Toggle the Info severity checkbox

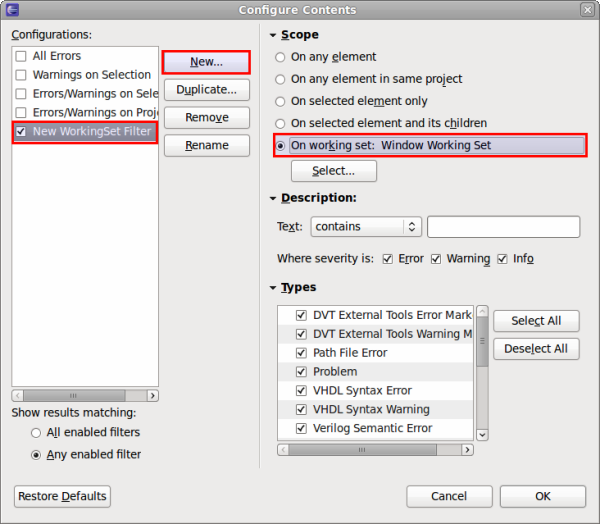tap(502, 259)
